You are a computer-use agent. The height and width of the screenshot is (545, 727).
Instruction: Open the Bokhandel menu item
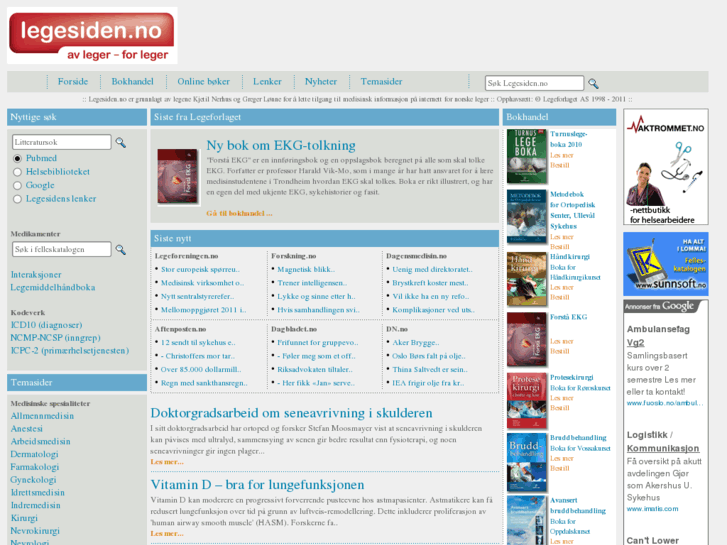[132, 82]
